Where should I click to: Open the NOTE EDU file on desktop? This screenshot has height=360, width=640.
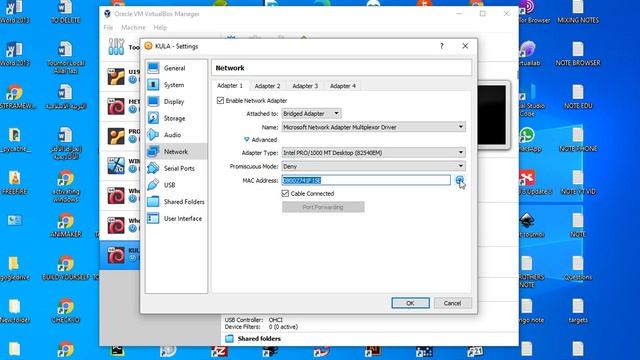578,97
